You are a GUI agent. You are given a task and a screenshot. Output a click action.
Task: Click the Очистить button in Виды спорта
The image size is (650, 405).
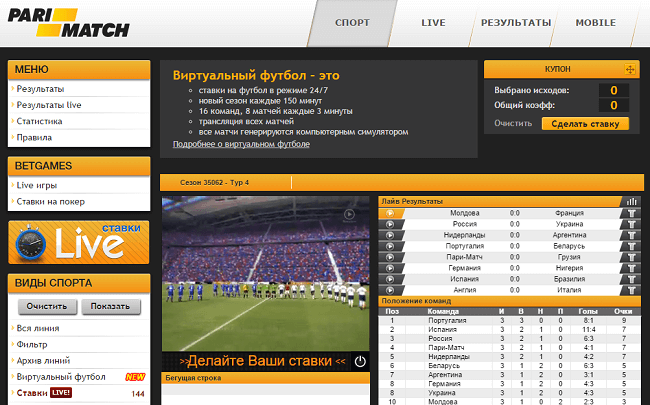pos(47,306)
